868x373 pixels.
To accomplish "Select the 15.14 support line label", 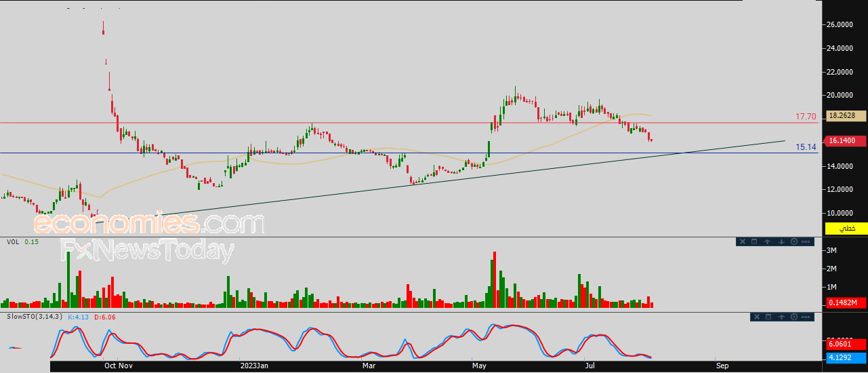I will 806,146.
